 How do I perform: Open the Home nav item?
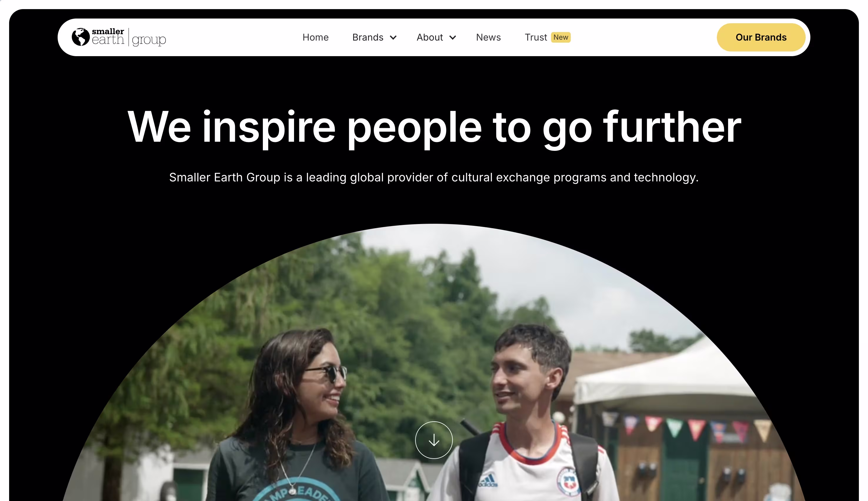pos(315,37)
